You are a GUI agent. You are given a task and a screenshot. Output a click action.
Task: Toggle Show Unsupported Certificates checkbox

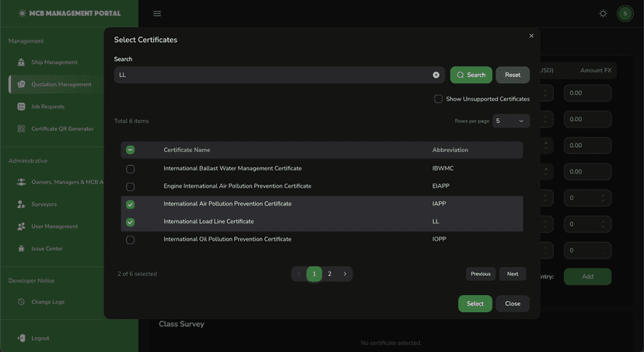438,99
